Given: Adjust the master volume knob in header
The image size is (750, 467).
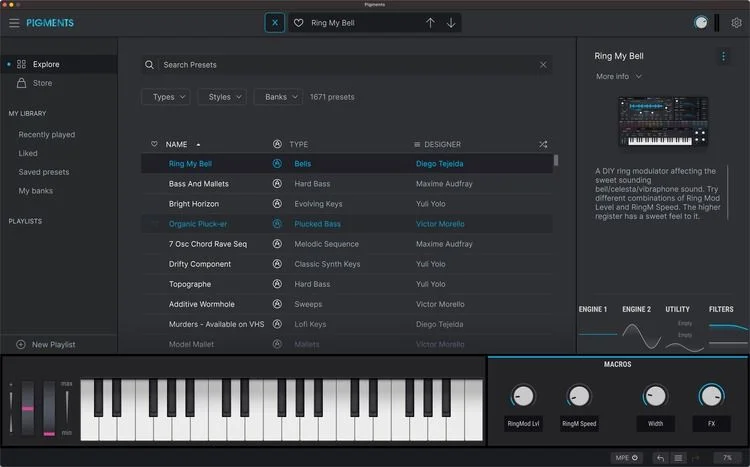Looking at the screenshot, I should coord(701,22).
